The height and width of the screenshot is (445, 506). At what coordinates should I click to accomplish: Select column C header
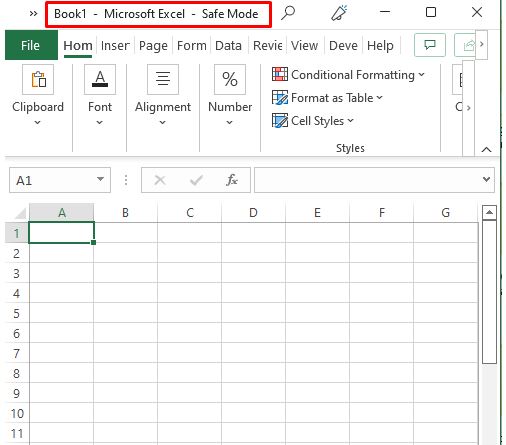click(x=190, y=213)
